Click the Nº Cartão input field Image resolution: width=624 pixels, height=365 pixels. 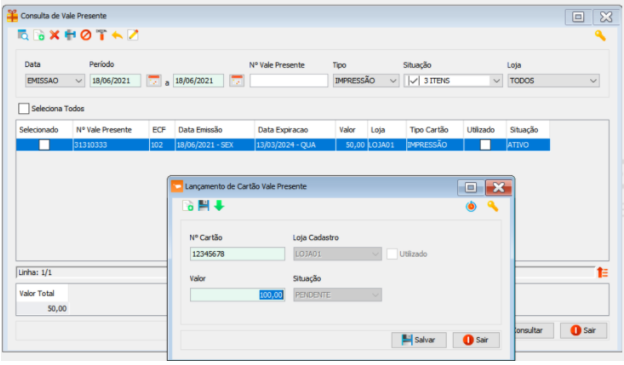pyautogui.click(x=237, y=254)
